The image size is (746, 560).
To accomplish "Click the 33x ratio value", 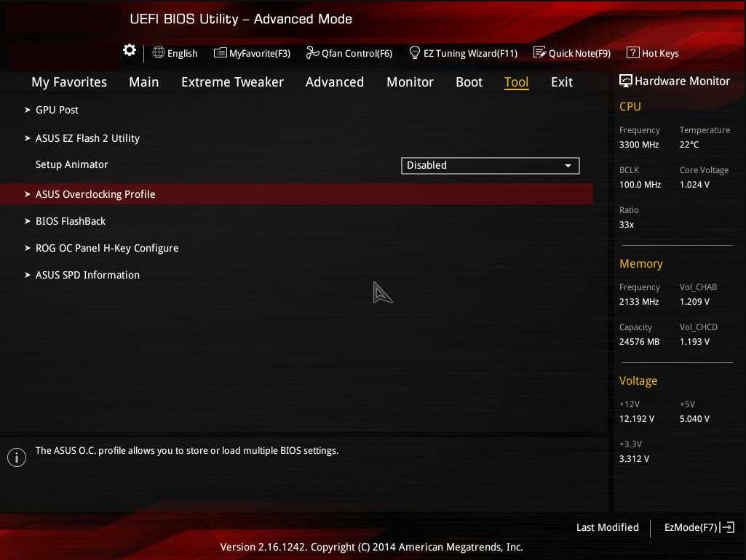I will [x=626, y=225].
